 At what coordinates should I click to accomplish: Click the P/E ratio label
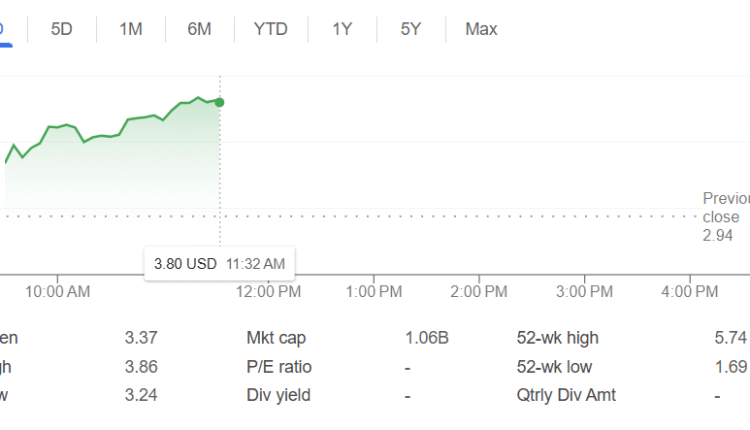pyautogui.click(x=278, y=366)
